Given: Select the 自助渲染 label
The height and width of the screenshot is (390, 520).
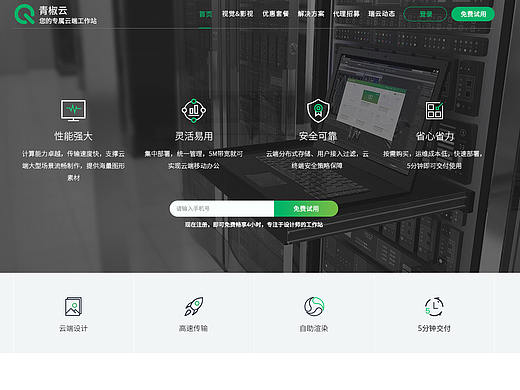Looking at the screenshot, I should click(314, 329).
